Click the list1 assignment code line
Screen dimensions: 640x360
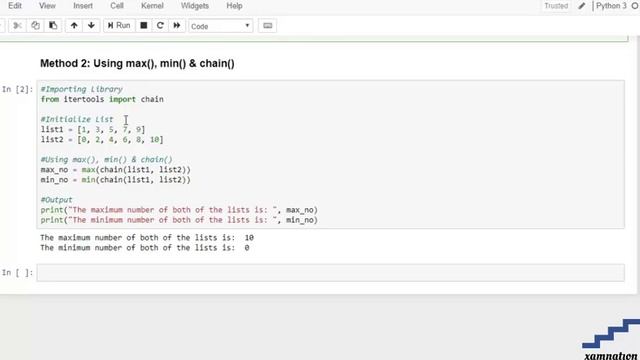tap(93, 129)
